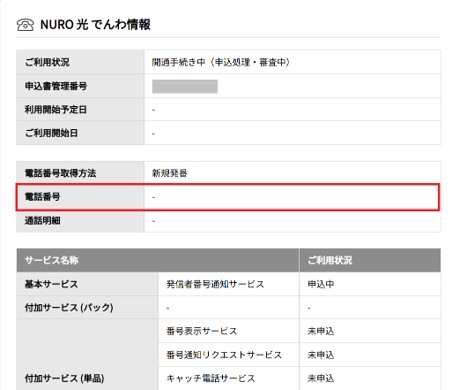Select the 新規発番 value
Screen dimensions: 452x390
(170, 173)
